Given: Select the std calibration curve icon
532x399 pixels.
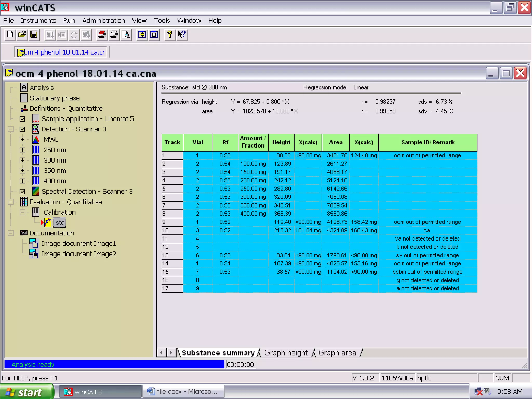Looking at the screenshot, I should tap(48, 223).
